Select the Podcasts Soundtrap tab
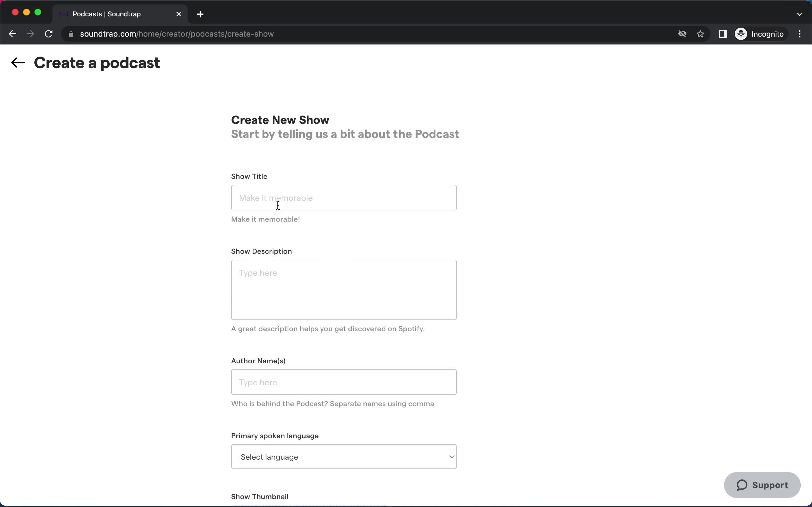 [x=119, y=14]
